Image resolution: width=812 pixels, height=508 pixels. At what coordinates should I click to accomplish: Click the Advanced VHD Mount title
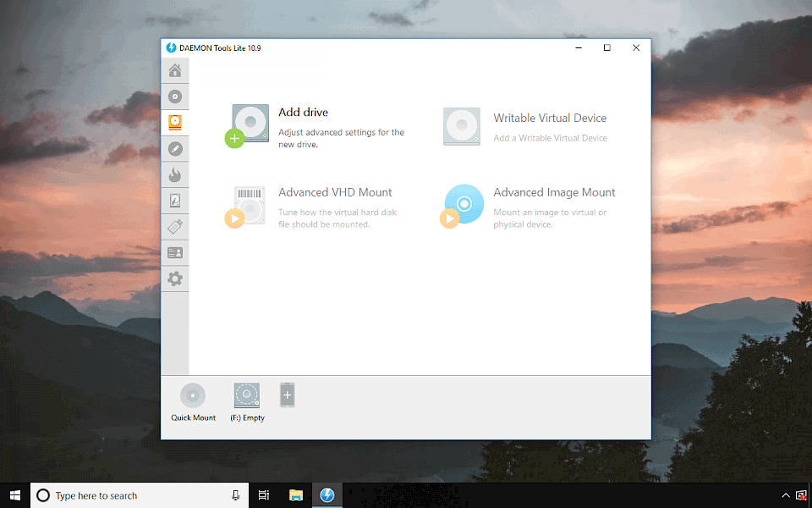335,192
